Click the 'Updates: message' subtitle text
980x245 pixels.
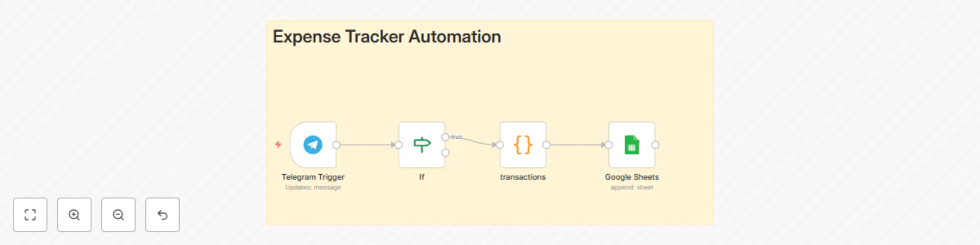click(x=313, y=187)
